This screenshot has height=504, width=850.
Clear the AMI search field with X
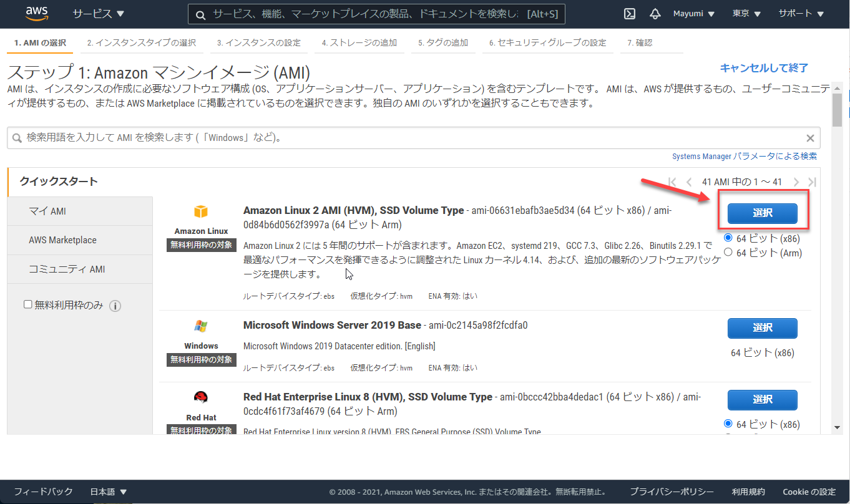click(x=810, y=138)
